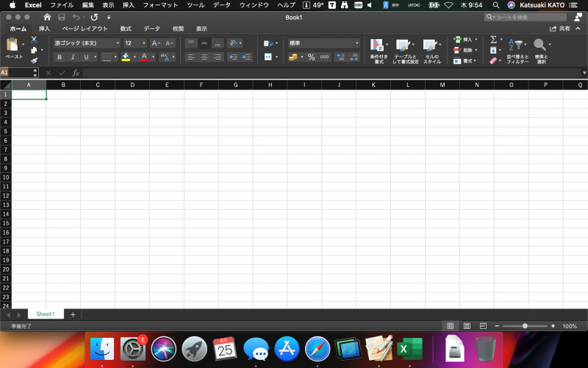This screenshot has width=588, height=368.
Task: Click the sheet search field
Action: 526,17
